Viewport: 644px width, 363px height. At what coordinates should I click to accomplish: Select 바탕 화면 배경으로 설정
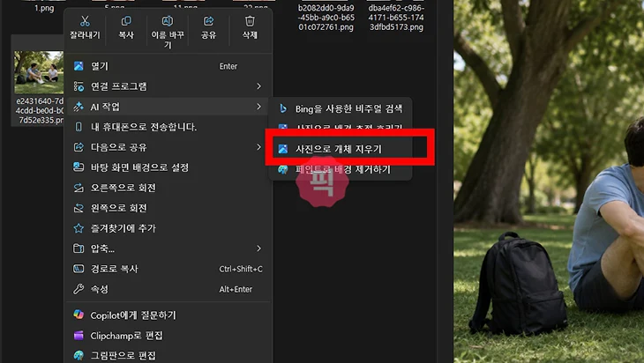[x=168, y=167]
